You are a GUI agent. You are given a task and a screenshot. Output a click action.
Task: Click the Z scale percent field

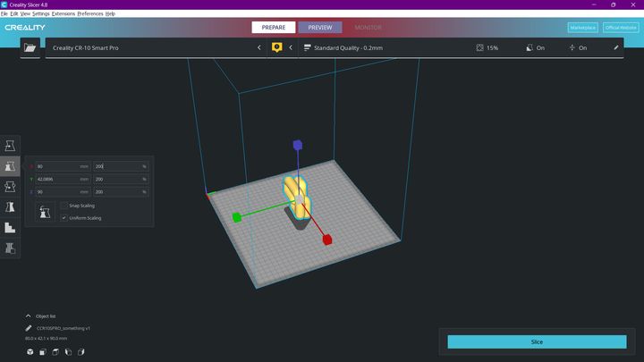tap(121, 191)
